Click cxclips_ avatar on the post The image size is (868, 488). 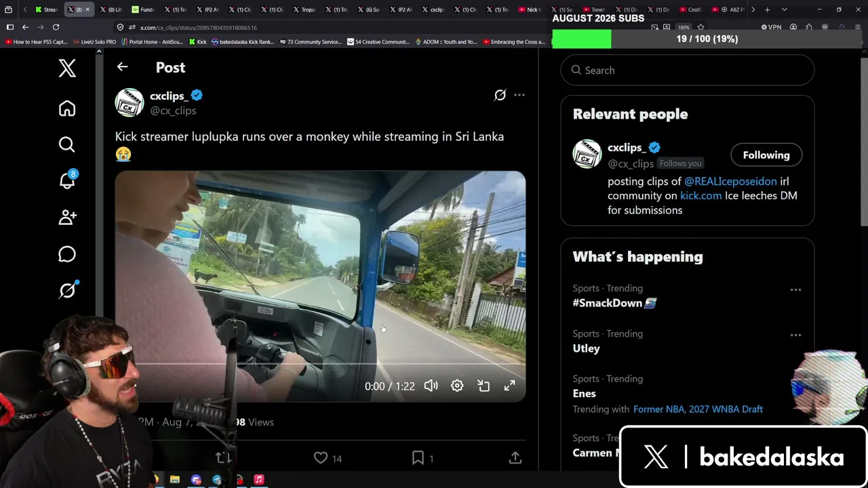[130, 102]
